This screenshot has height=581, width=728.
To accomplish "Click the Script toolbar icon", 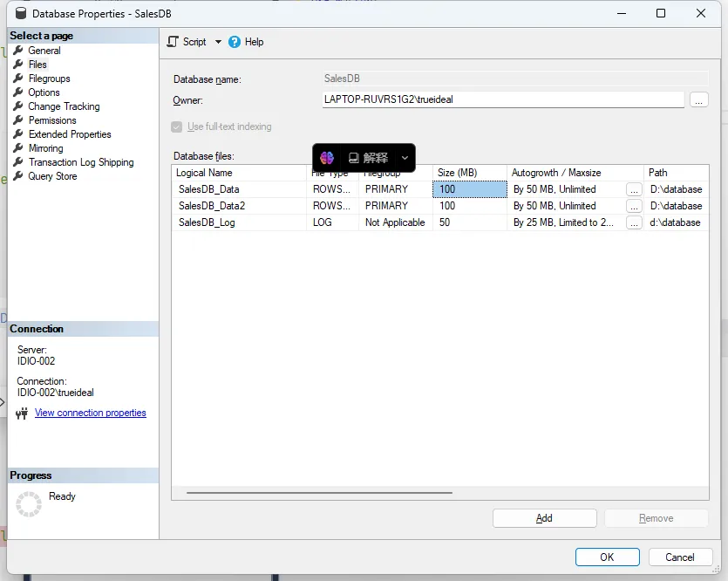I will 173,42.
